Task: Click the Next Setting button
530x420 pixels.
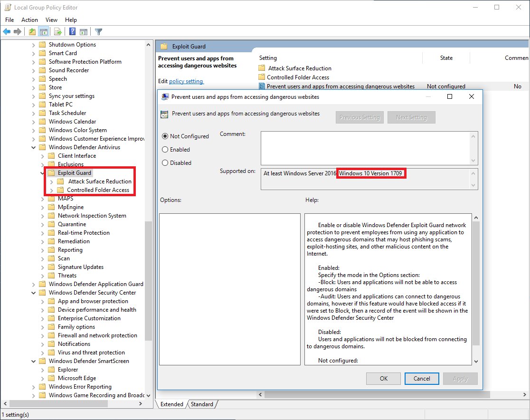Action: point(411,117)
